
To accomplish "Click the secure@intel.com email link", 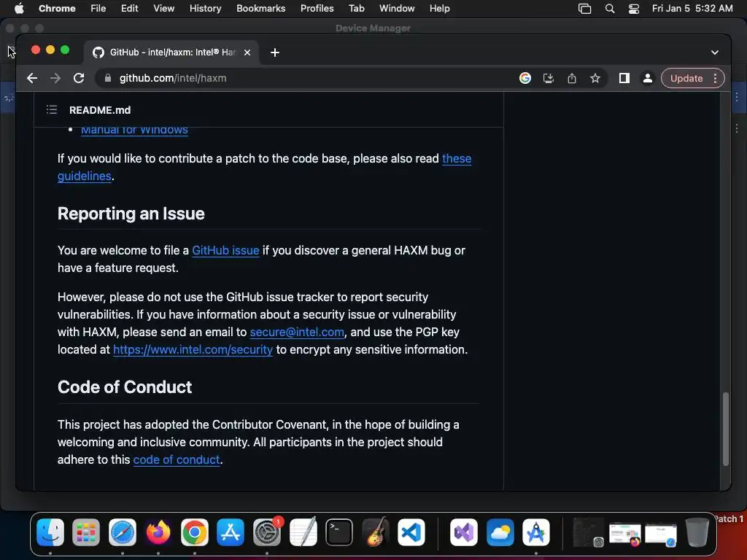I will tap(297, 332).
